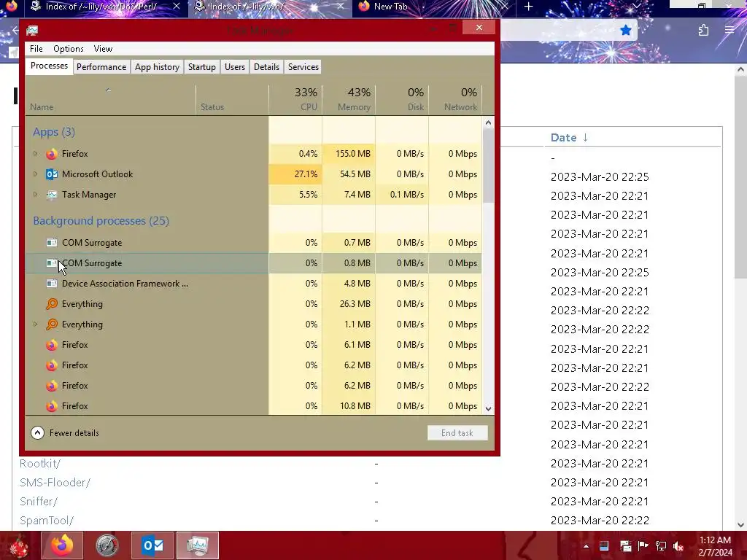Click the Action Center flag tray icon
This screenshot has width=747, height=560.
[x=643, y=546]
